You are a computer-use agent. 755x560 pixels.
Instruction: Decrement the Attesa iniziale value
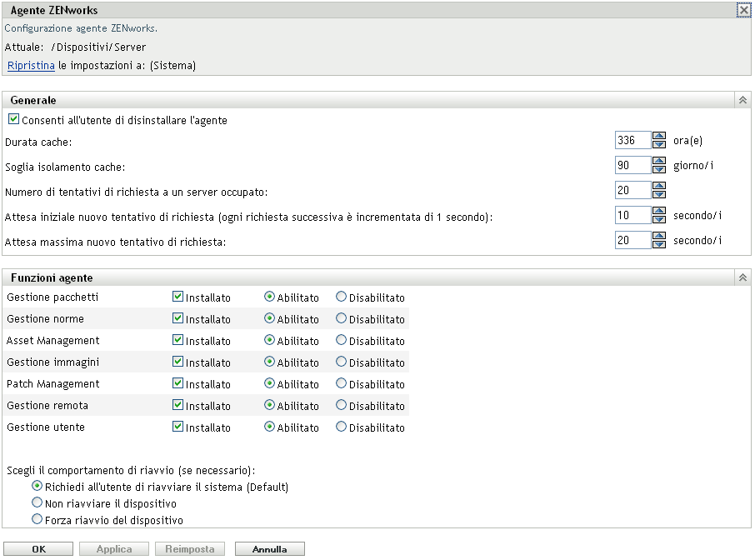pos(661,218)
